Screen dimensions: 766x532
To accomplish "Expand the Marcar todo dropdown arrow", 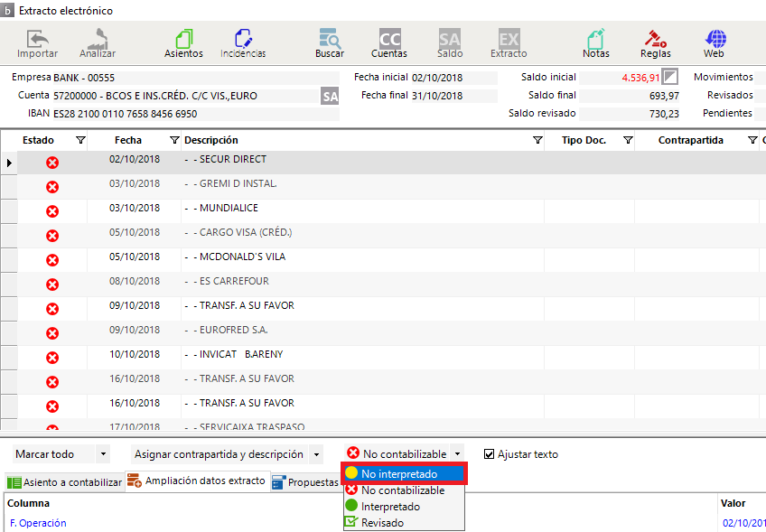I will (103, 454).
